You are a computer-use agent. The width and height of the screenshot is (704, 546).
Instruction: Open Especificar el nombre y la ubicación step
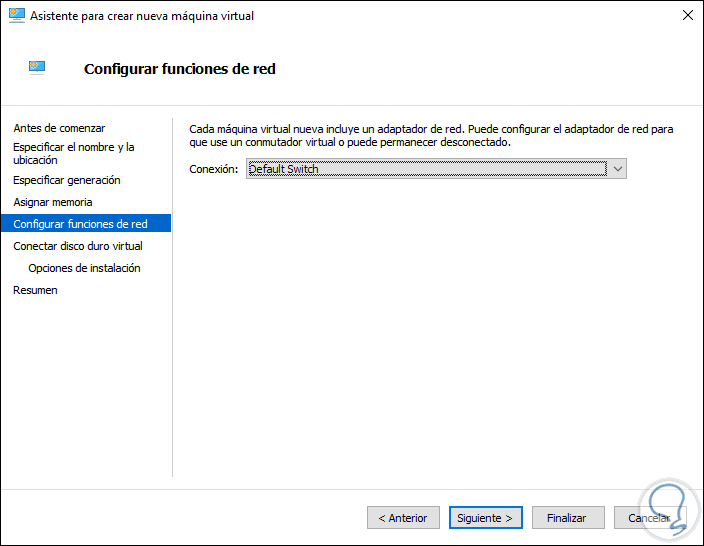73,153
